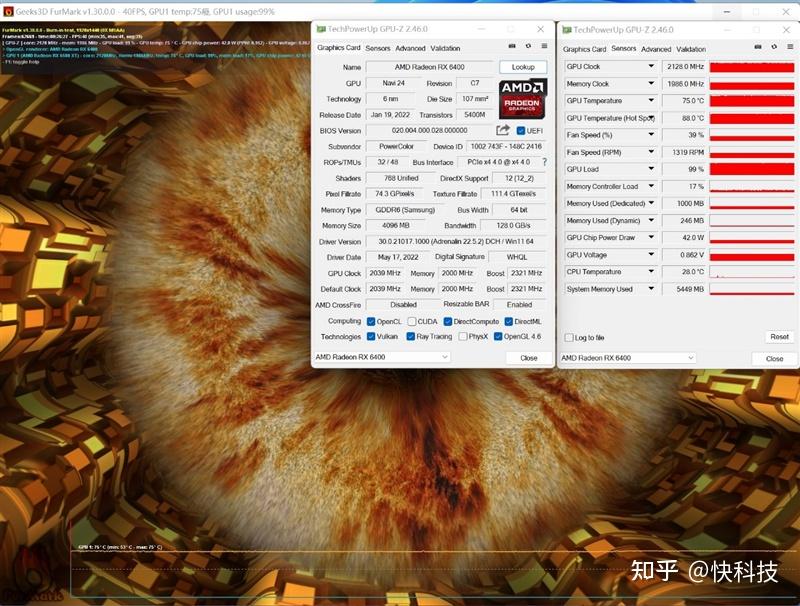
Task: Check the Log to file option
Action: point(570,338)
